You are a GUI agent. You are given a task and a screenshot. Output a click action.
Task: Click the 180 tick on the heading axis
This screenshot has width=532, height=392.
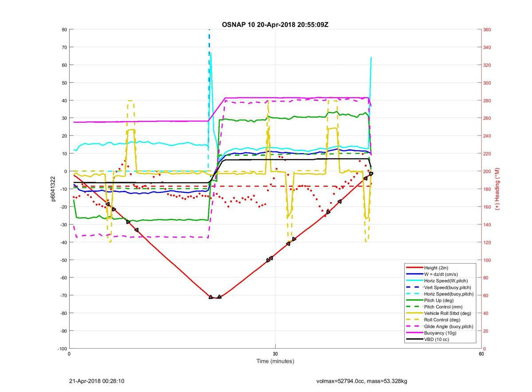pyautogui.click(x=487, y=189)
